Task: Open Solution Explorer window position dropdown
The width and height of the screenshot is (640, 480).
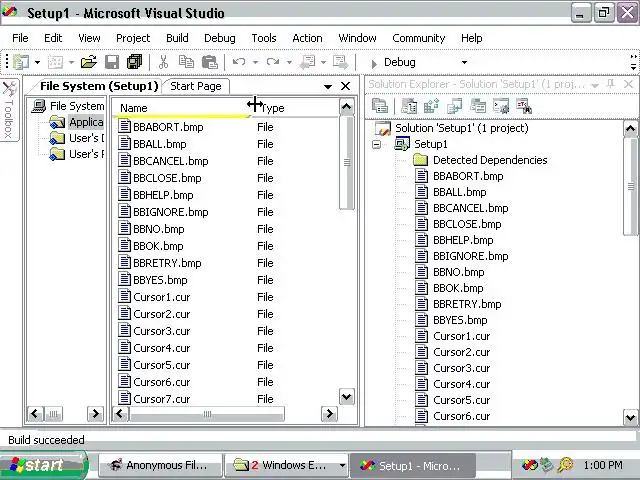Action: (x=595, y=85)
